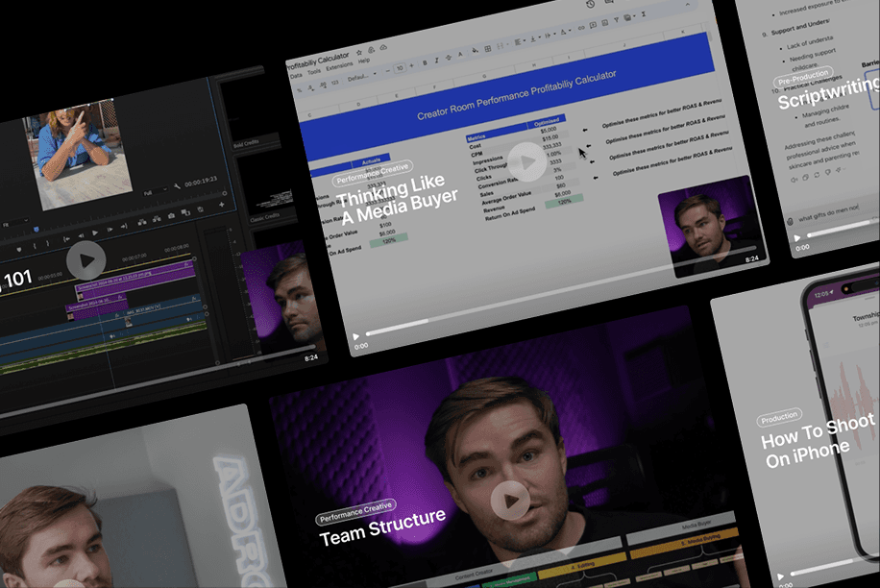Open the Default font dropdown in spreadsheet
880x588 pixels.
(361, 76)
